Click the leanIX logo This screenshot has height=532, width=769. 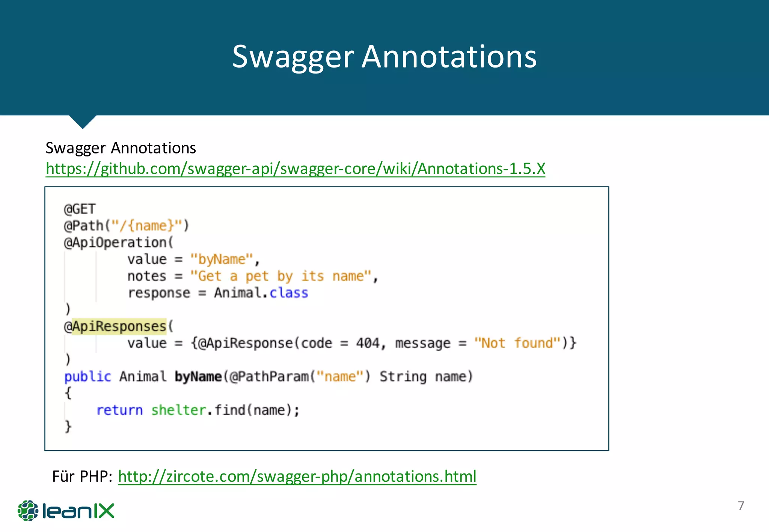point(66,510)
